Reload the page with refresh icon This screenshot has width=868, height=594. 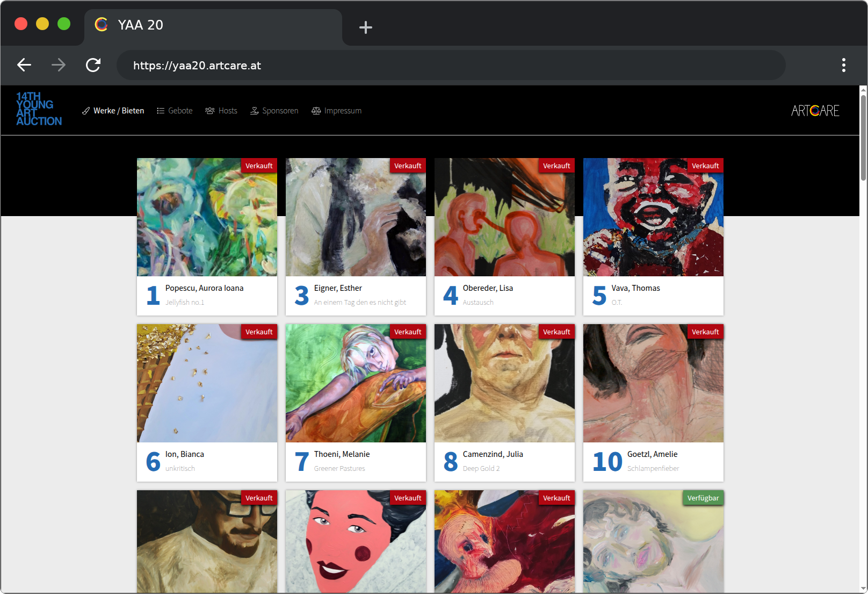(93, 65)
